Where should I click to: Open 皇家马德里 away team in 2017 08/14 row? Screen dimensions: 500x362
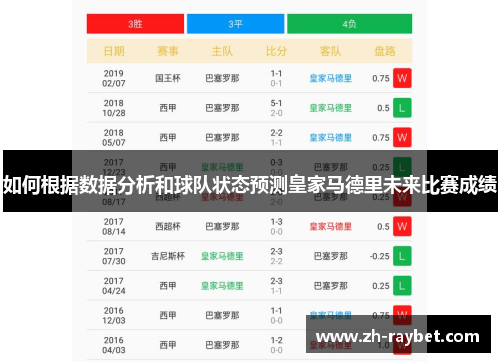coord(331,227)
